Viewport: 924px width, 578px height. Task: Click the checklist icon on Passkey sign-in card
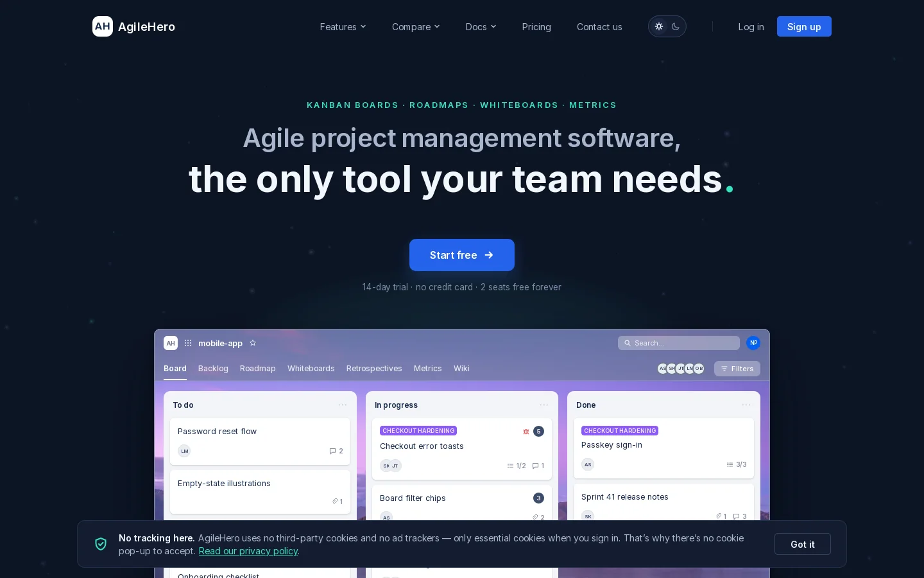tap(730, 464)
